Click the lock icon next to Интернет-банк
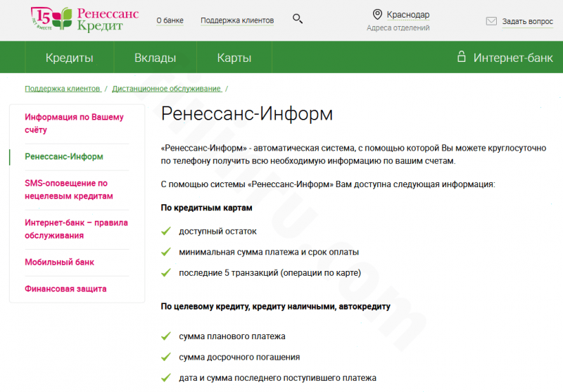Screen dimensions: 563x392 click(462, 56)
